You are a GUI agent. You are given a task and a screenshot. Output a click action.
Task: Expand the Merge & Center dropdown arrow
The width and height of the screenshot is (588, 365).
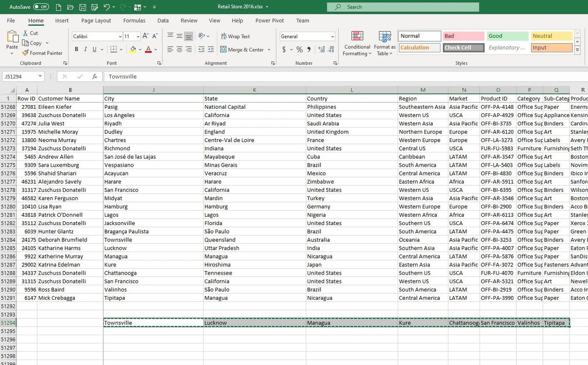(269, 50)
